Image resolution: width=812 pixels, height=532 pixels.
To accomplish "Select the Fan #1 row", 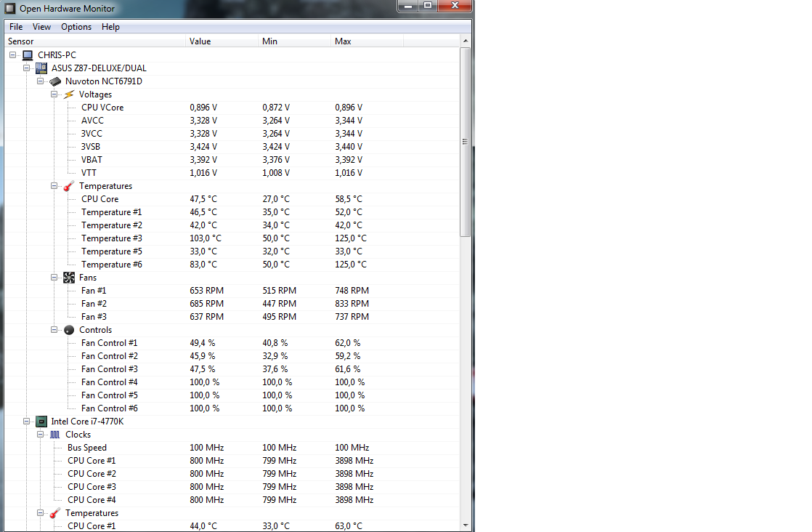I will (232, 291).
